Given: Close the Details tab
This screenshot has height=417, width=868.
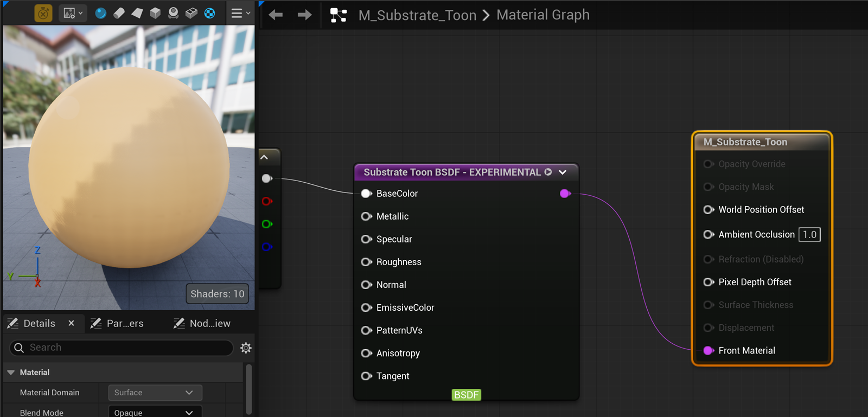Looking at the screenshot, I should point(71,323).
